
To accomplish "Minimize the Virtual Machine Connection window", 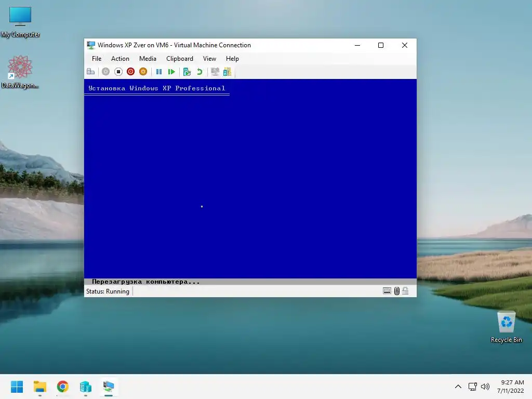I will pos(357,45).
